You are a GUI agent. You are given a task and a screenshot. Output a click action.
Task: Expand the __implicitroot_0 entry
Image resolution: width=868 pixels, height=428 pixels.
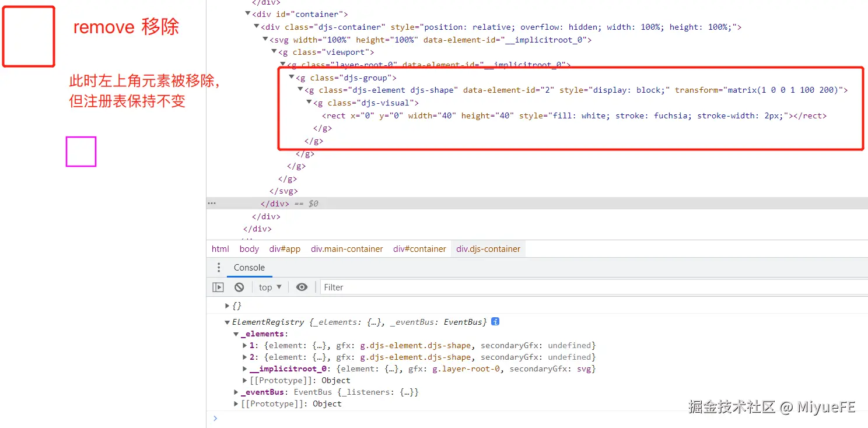(245, 369)
